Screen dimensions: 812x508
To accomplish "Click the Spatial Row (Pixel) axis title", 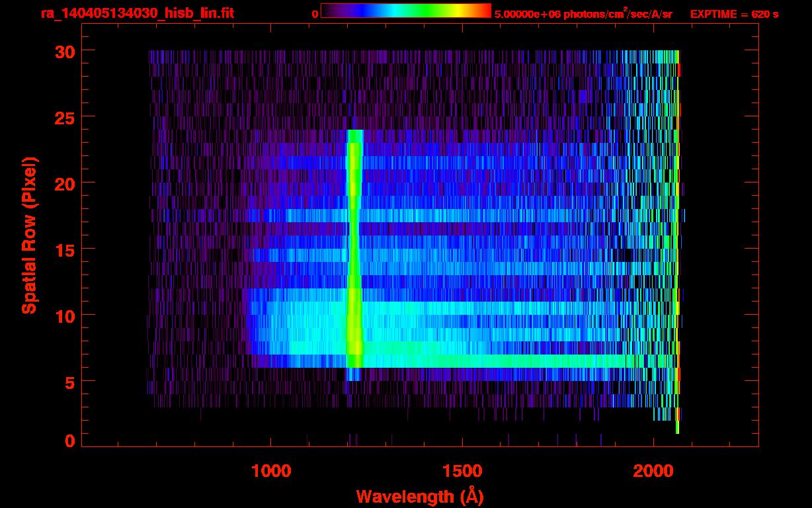I will pyautogui.click(x=29, y=235).
